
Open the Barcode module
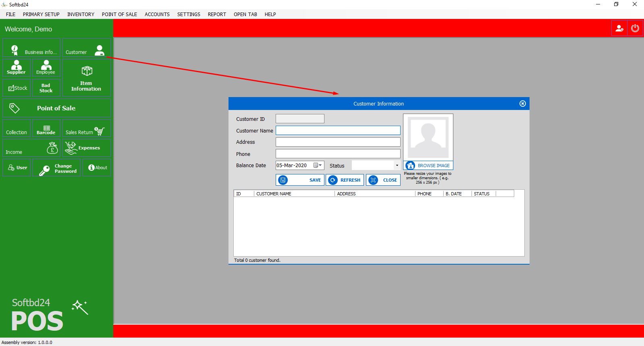(x=46, y=128)
